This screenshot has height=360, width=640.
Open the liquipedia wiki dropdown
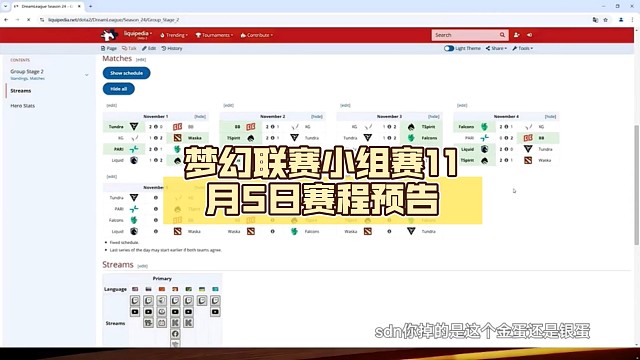[138, 34]
